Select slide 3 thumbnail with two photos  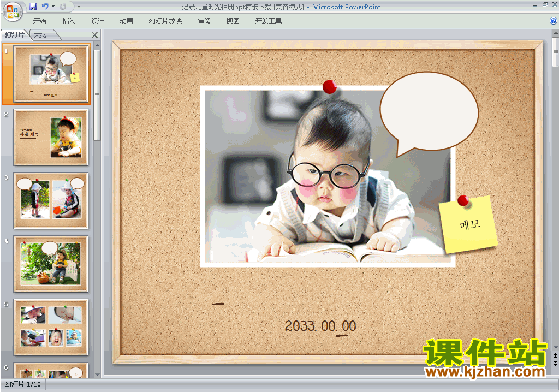click(x=51, y=200)
